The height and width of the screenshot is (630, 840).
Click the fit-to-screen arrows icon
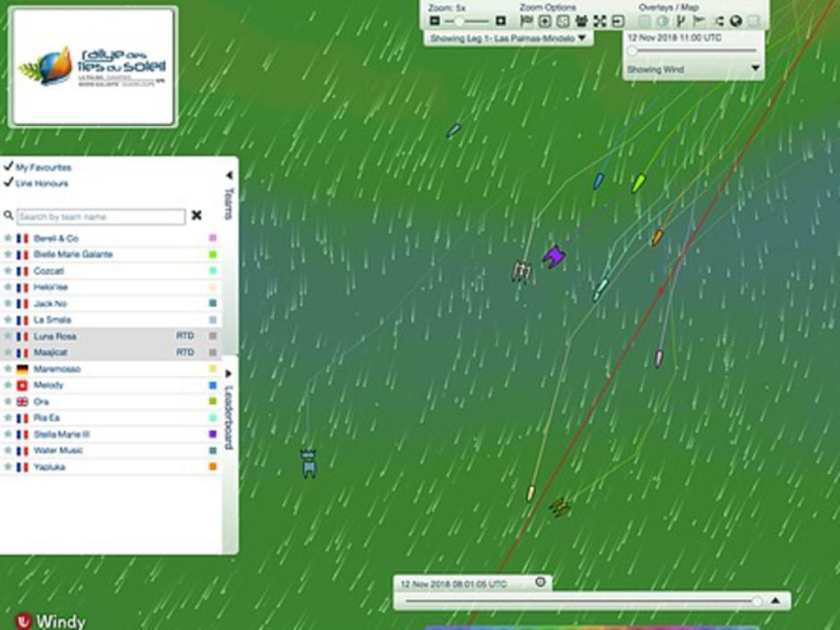[x=600, y=21]
